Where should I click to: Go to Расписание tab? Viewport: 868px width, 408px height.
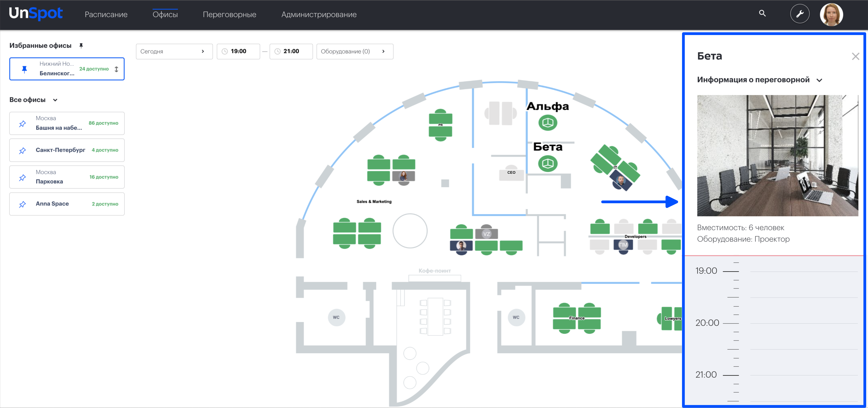106,15
